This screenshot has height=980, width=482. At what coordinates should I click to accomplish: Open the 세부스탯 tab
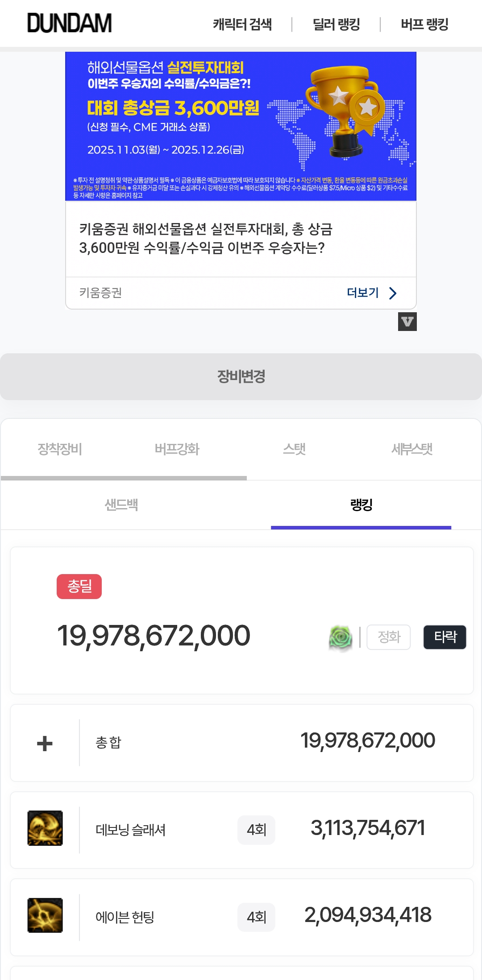click(412, 449)
